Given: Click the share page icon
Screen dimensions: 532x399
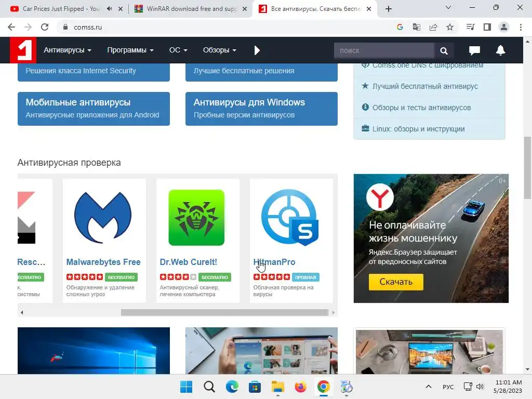Looking at the screenshot, I should (433, 27).
